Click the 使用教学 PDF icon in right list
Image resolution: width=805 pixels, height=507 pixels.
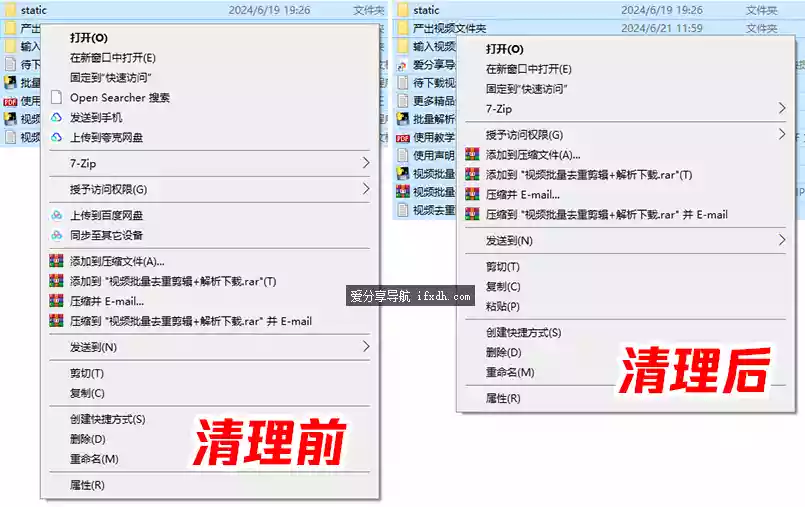pyautogui.click(x=402, y=138)
